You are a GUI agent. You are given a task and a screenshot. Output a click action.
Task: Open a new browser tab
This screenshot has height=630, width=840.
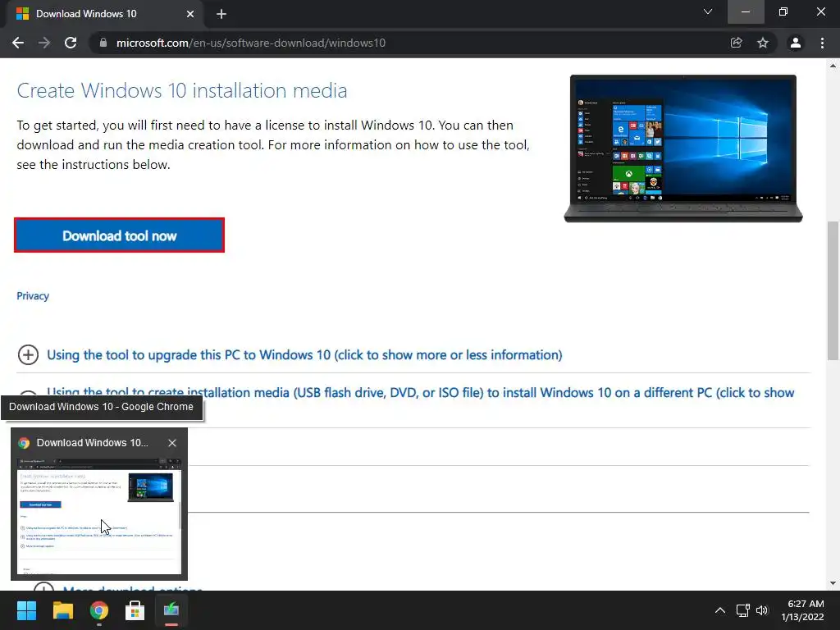click(x=221, y=14)
